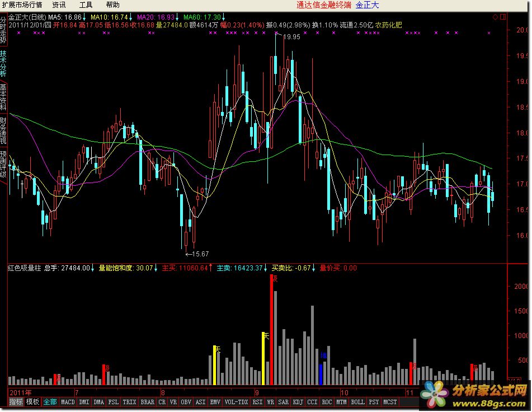The height and width of the screenshot is (412, 532).
Task: Click the 总手: 27484.00 value
Action: [x=67, y=268]
